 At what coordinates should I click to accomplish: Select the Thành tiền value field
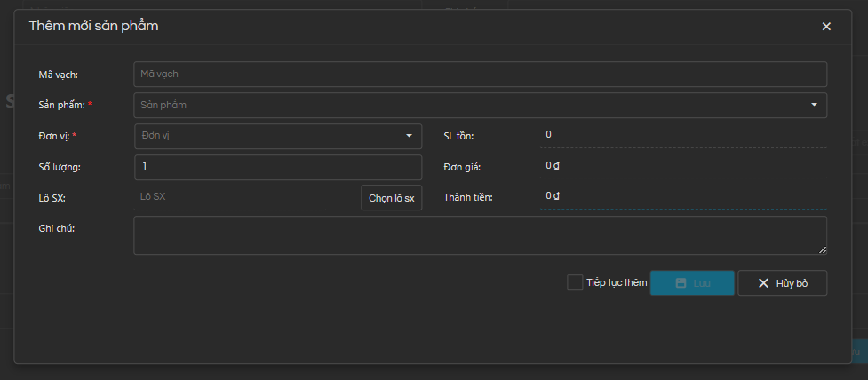(x=684, y=195)
